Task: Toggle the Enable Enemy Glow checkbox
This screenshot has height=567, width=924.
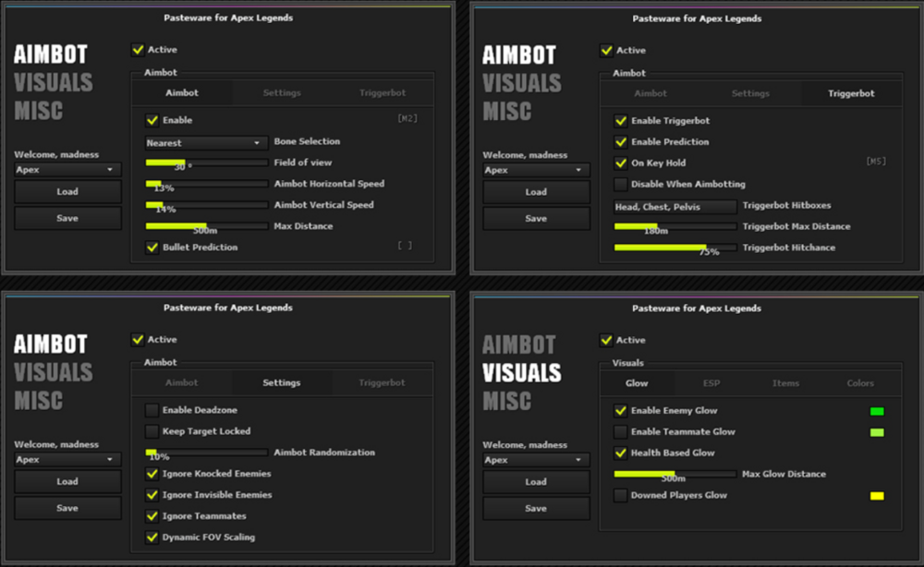Action: coord(621,410)
